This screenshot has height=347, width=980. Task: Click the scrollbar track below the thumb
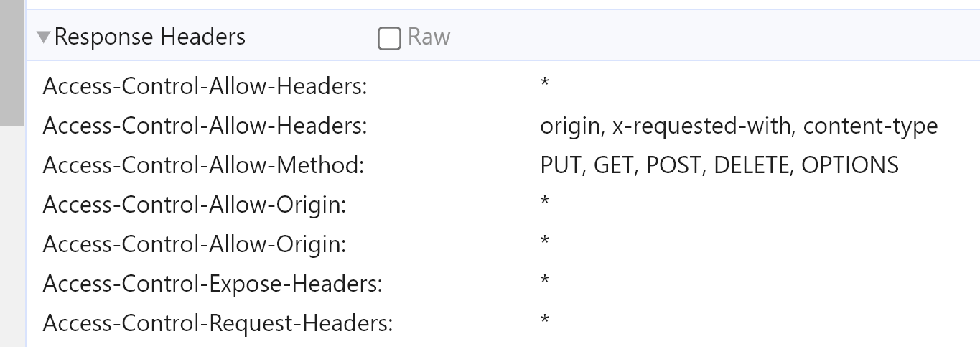(11, 237)
